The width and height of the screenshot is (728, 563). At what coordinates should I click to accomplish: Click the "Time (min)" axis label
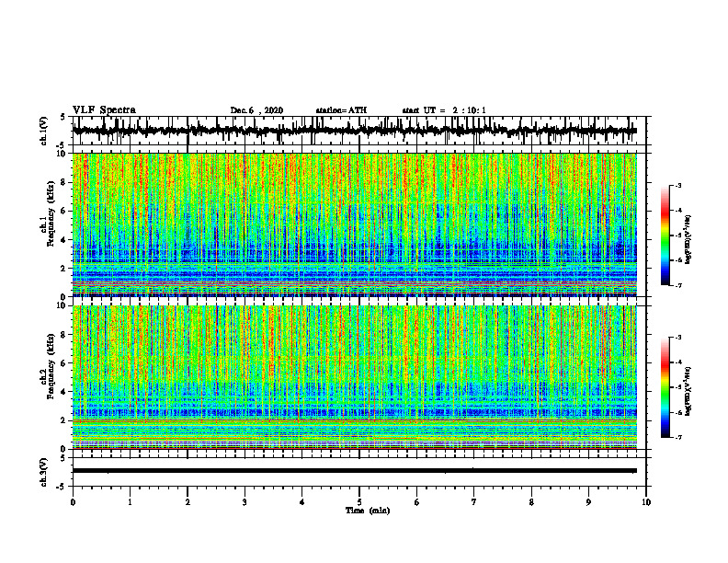tap(368, 511)
